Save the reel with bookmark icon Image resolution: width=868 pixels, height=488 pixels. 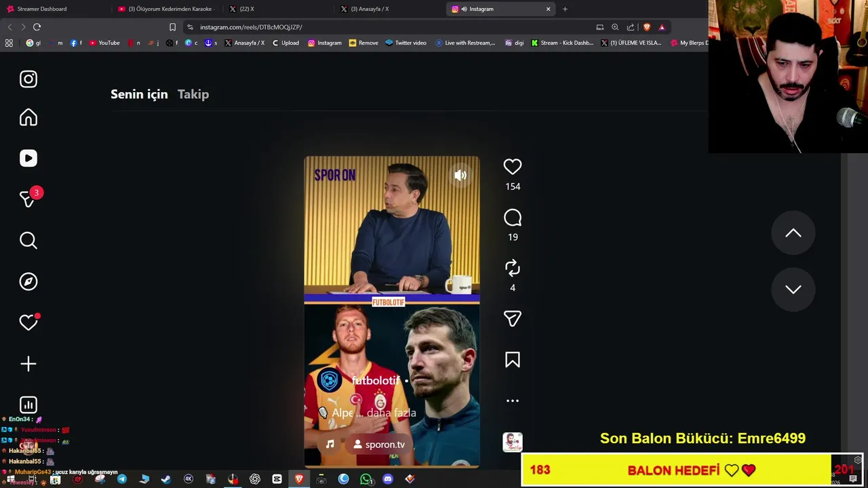[513, 360]
